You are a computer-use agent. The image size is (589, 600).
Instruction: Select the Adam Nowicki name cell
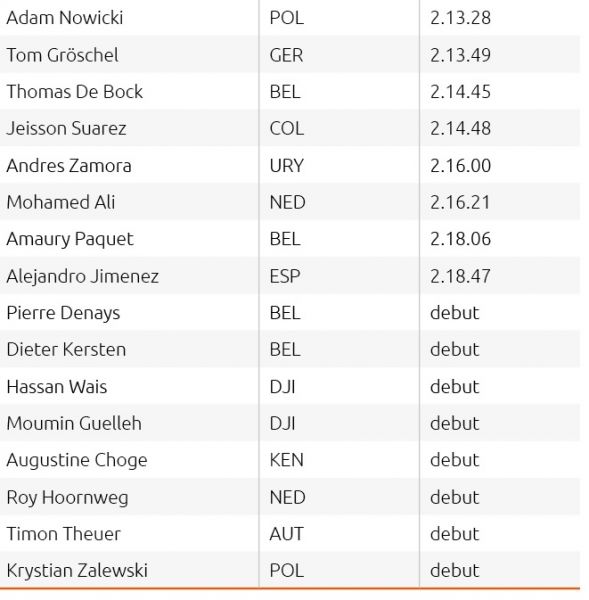click(129, 18)
